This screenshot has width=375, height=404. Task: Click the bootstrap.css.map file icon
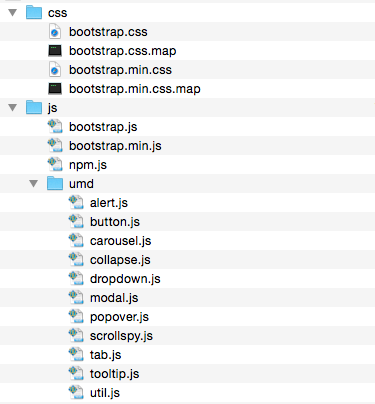pyautogui.click(x=55, y=51)
